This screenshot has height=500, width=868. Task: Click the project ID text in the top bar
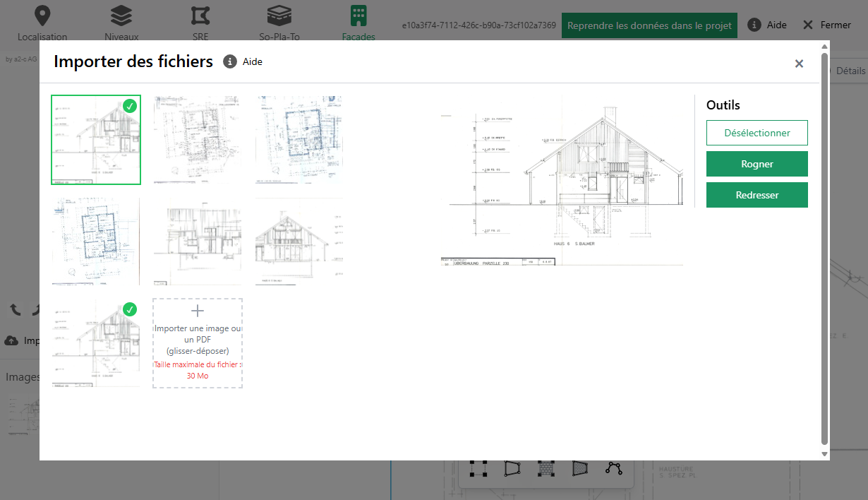click(479, 25)
